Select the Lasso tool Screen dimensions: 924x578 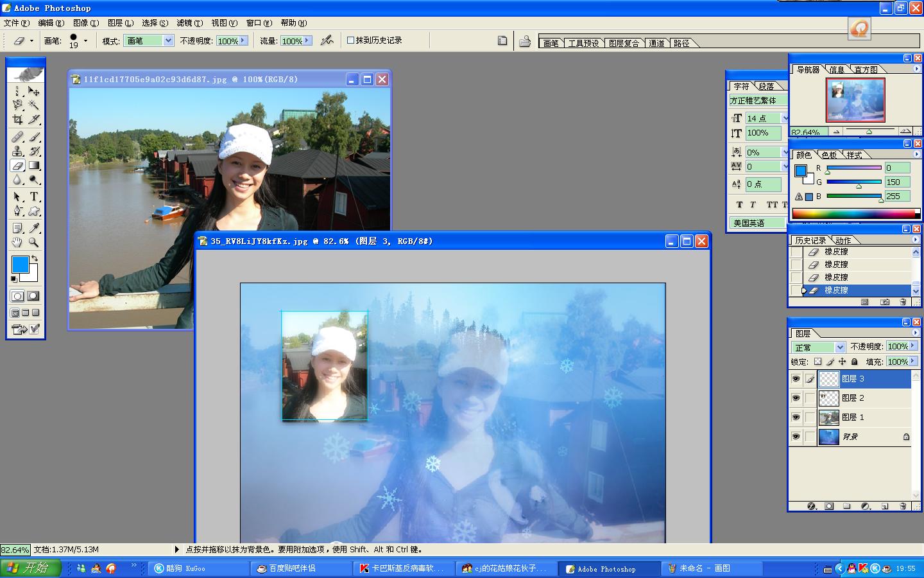point(17,105)
